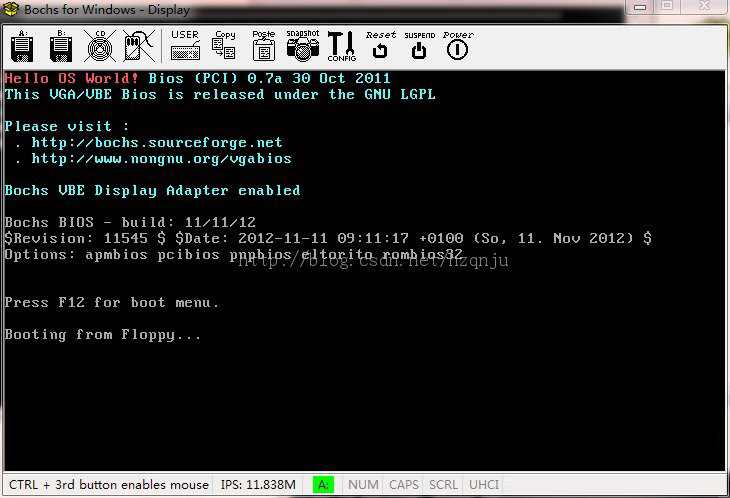Toggle the CD-ROM drive icon
Viewport: 730px width, 498px height.
coord(99,46)
